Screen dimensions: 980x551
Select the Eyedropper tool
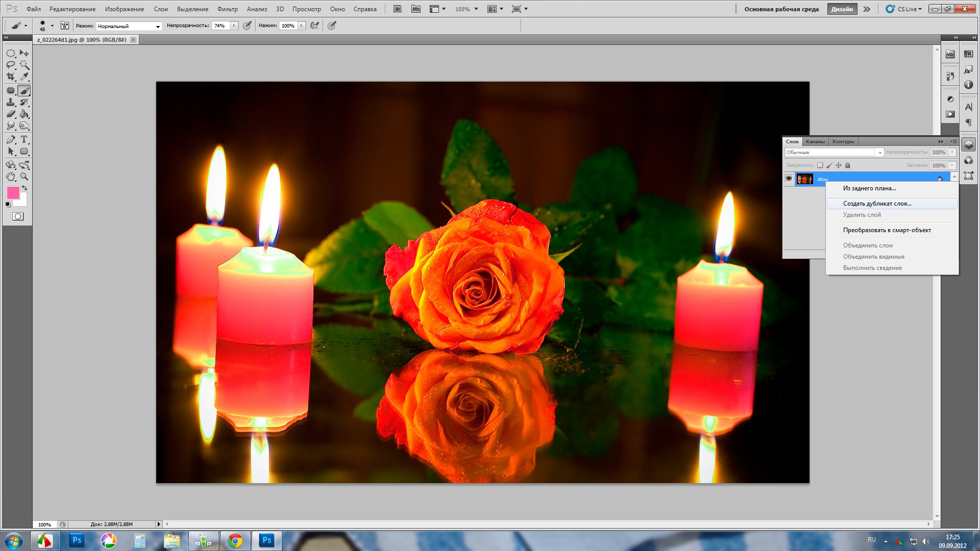pyautogui.click(x=24, y=77)
